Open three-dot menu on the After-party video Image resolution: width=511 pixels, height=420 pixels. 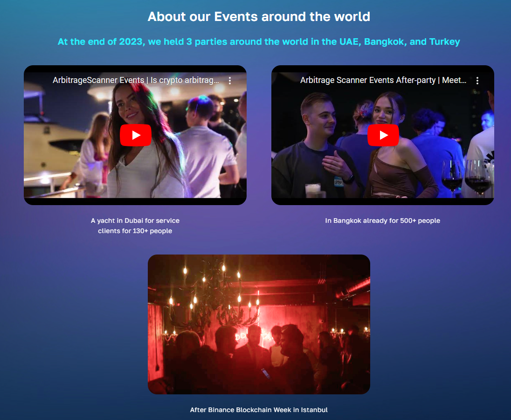477,81
